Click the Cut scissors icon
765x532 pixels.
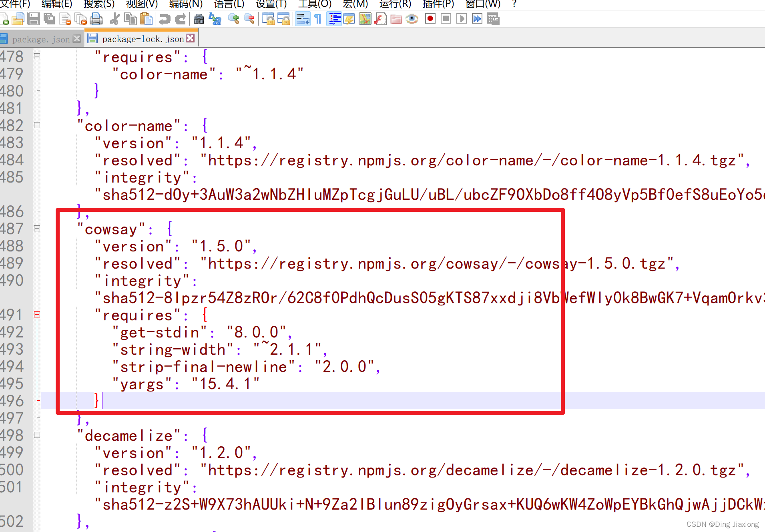[115, 19]
